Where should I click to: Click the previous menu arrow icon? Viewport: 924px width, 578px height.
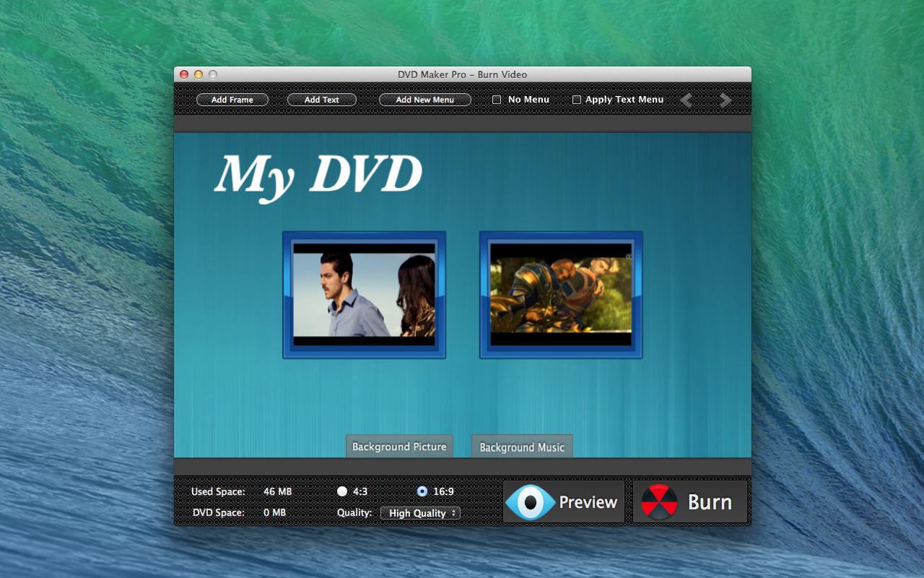click(687, 100)
